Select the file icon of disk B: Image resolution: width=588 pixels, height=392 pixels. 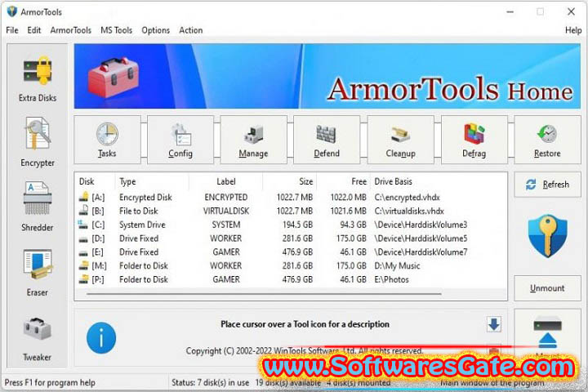(x=84, y=211)
